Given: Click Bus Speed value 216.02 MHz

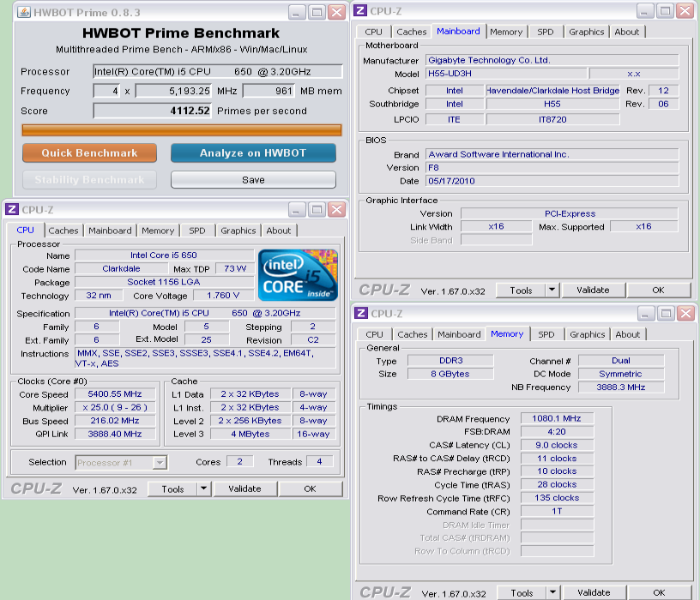Looking at the screenshot, I should (115, 421).
